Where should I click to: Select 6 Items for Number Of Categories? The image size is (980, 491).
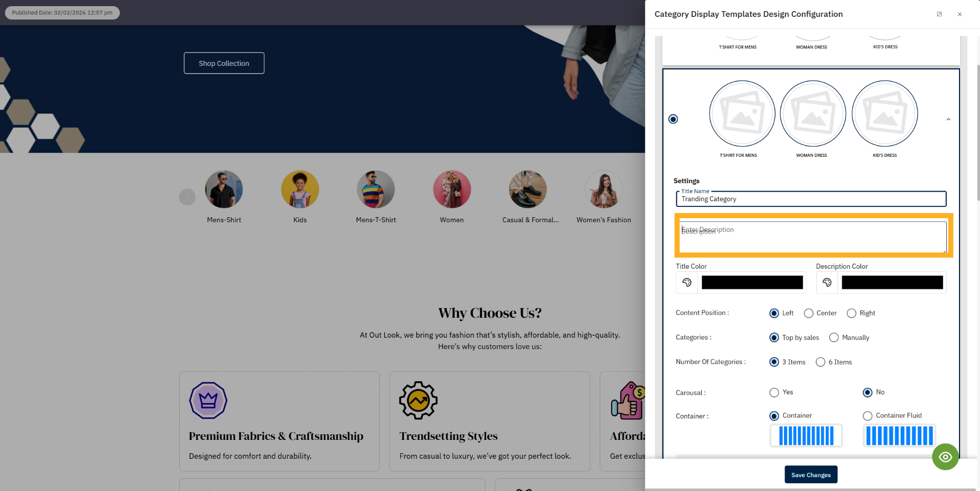click(820, 362)
